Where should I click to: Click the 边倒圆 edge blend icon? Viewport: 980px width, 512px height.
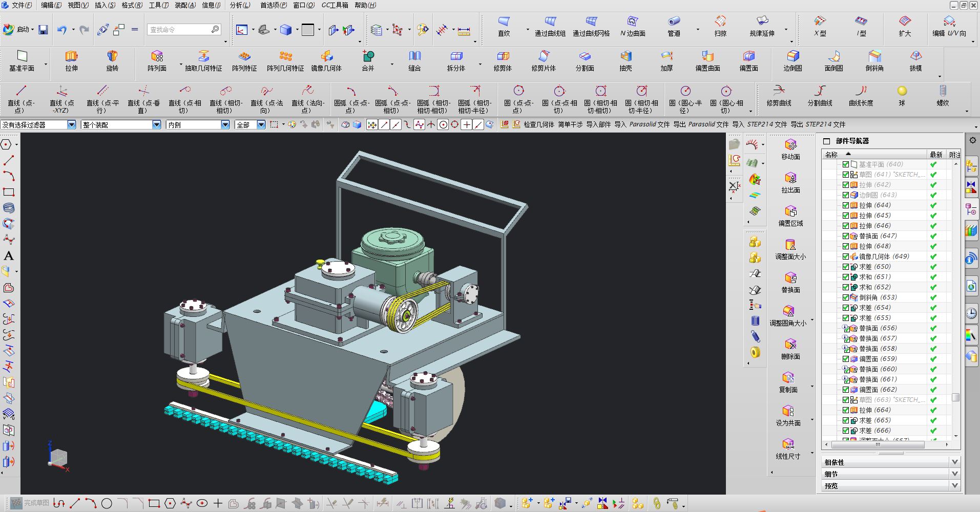coord(793,56)
